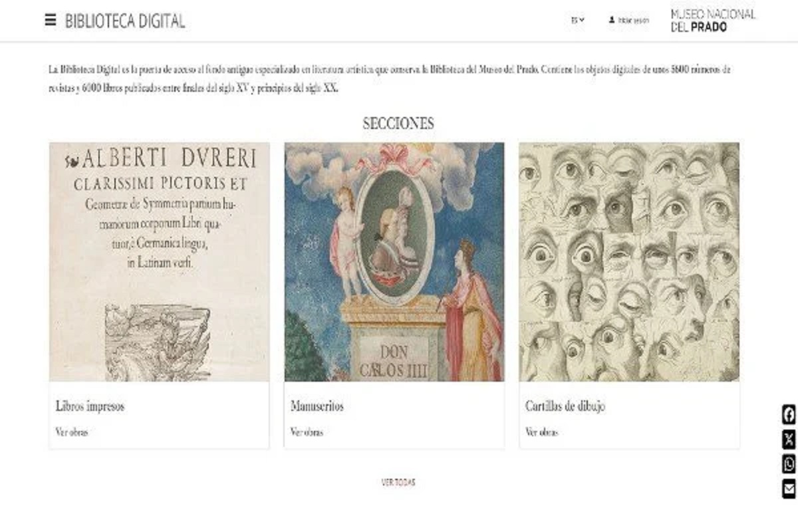The height and width of the screenshot is (532, 798).
Task: Share page via email envelope icon
Action: [789, 489]
